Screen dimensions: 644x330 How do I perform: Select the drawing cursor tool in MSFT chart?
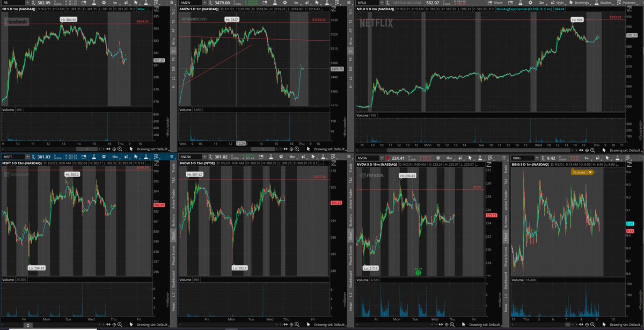(136, 156)
